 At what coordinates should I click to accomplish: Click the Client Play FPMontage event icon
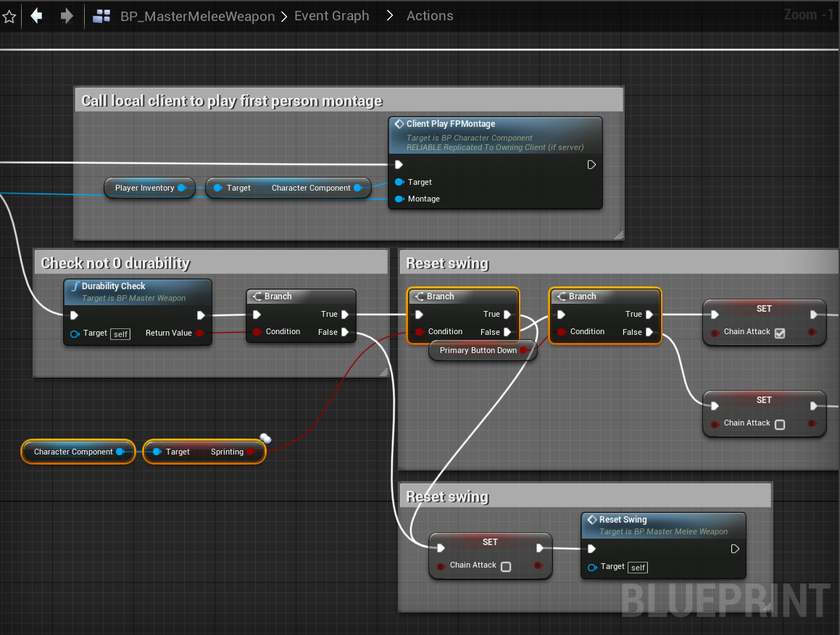(x=399, y=124)
